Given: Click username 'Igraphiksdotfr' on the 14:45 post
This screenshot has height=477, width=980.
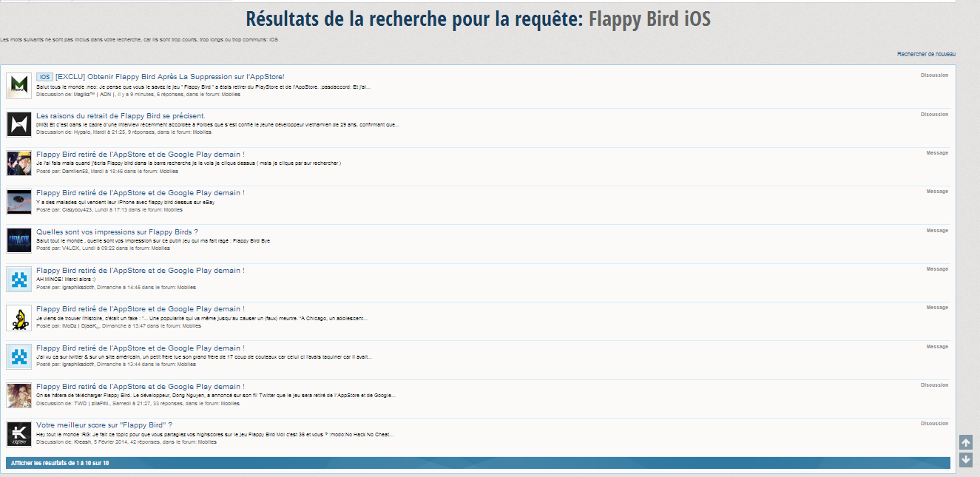Looking at the screenshot, I should point(78,287).
